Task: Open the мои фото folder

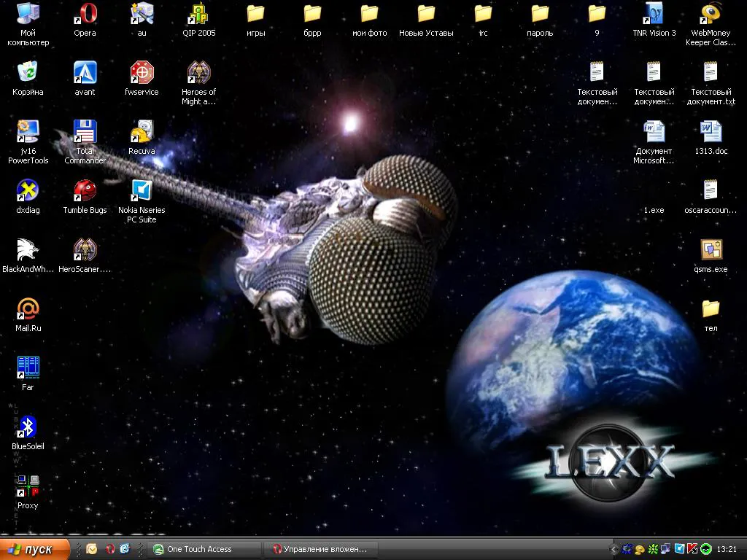Action: (x=370, y=20)
